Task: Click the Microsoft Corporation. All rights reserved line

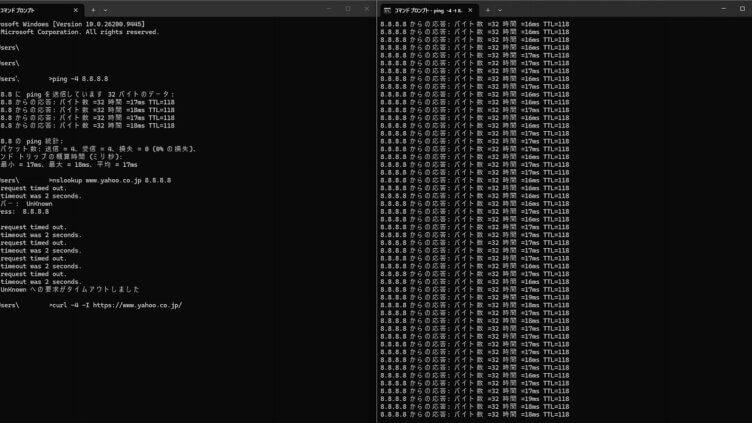Action: (79, 32)
